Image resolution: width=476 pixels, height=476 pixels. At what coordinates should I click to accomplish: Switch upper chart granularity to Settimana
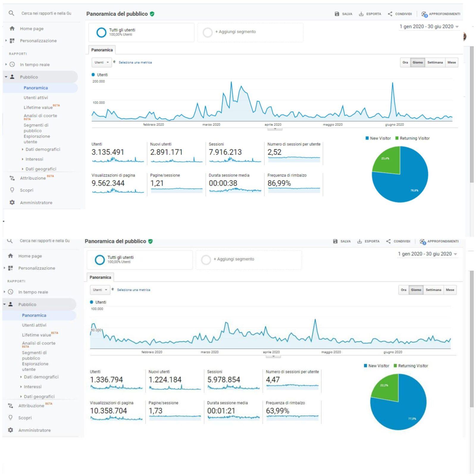pyautogui.click(x=435, y=62)
